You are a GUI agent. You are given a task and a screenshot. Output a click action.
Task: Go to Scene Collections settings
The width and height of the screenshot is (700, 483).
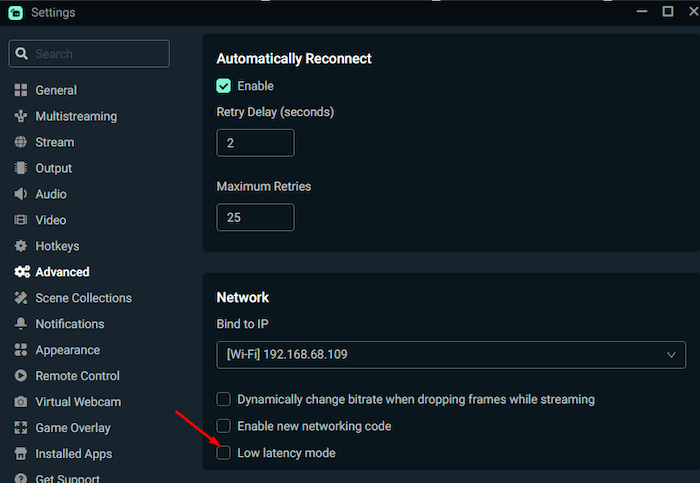point(83,298)
